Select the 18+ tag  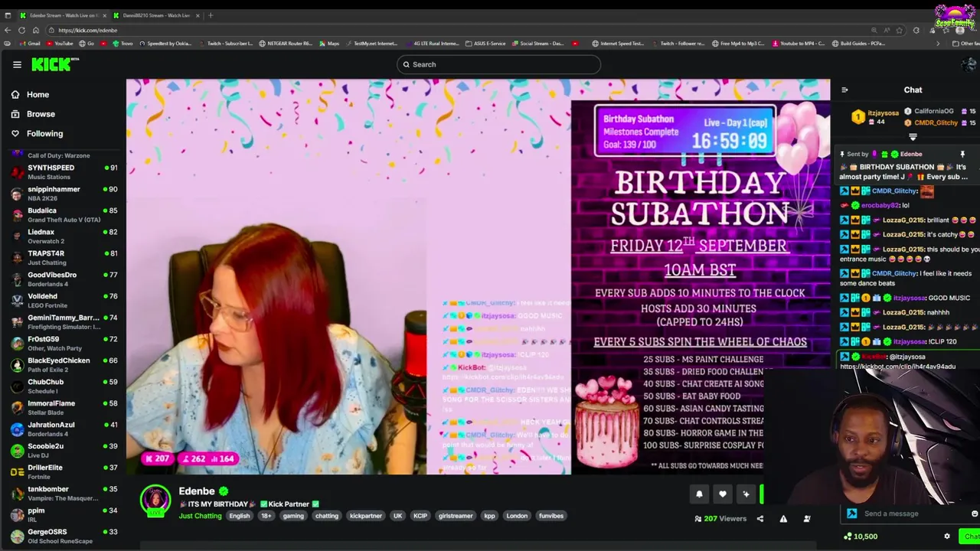click(266, 516)
